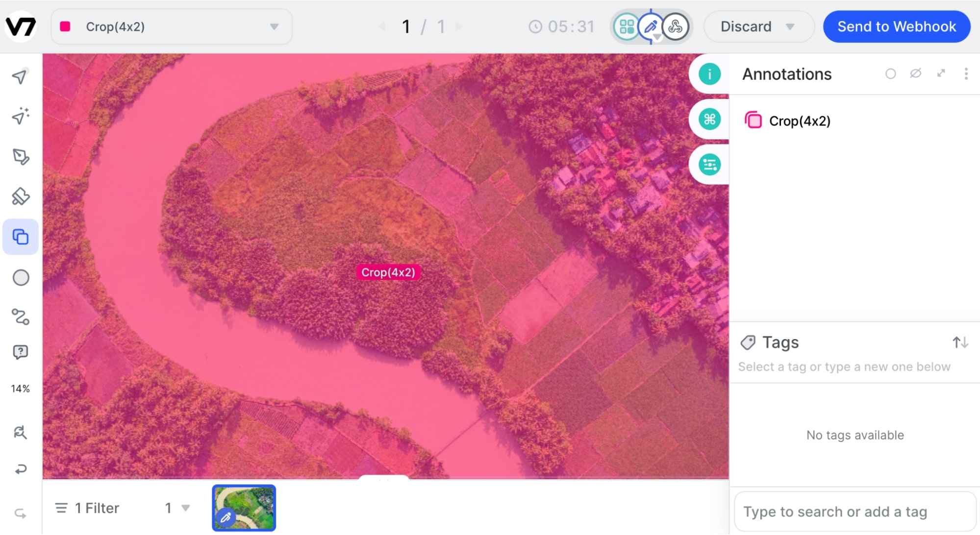The height and width of the screenshot is (535, 980).
Task: Open the info panel icon
Action: coord(709,74)
